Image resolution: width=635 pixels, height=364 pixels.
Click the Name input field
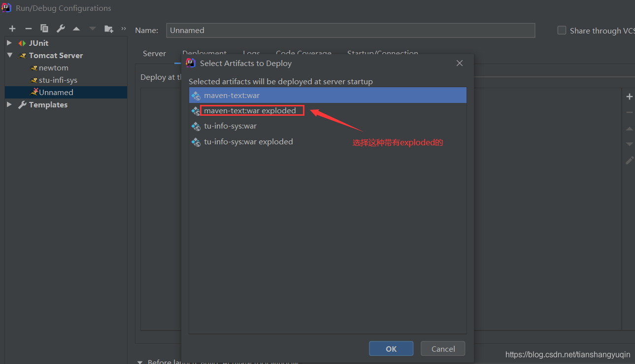coord(351,30)
